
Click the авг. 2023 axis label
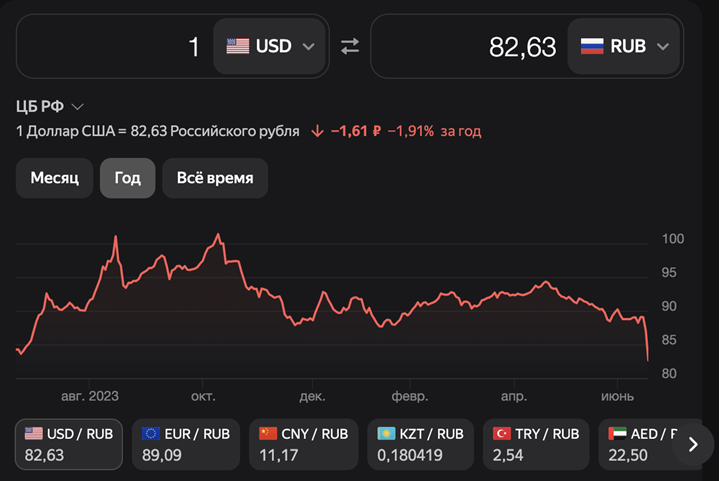pyautogui.click(x=90, y=396)
